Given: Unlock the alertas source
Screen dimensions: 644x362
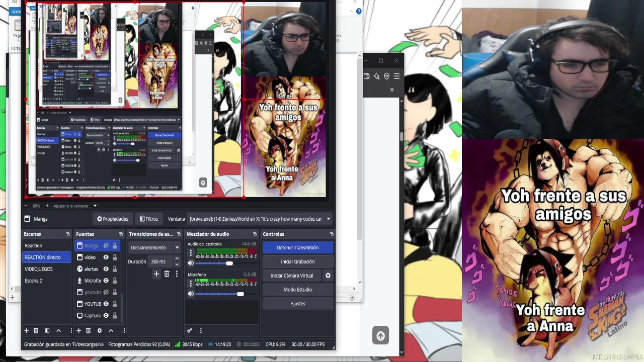Looking at the screenshot, I should [x=115, y=269].
